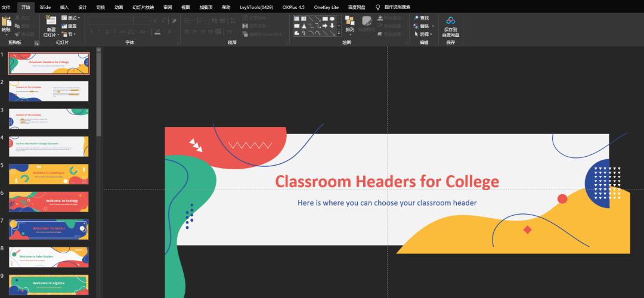Select the Welcome To Ecology slide thumbnail
This screenshot has height=298, width=644.
click(48, 201)
